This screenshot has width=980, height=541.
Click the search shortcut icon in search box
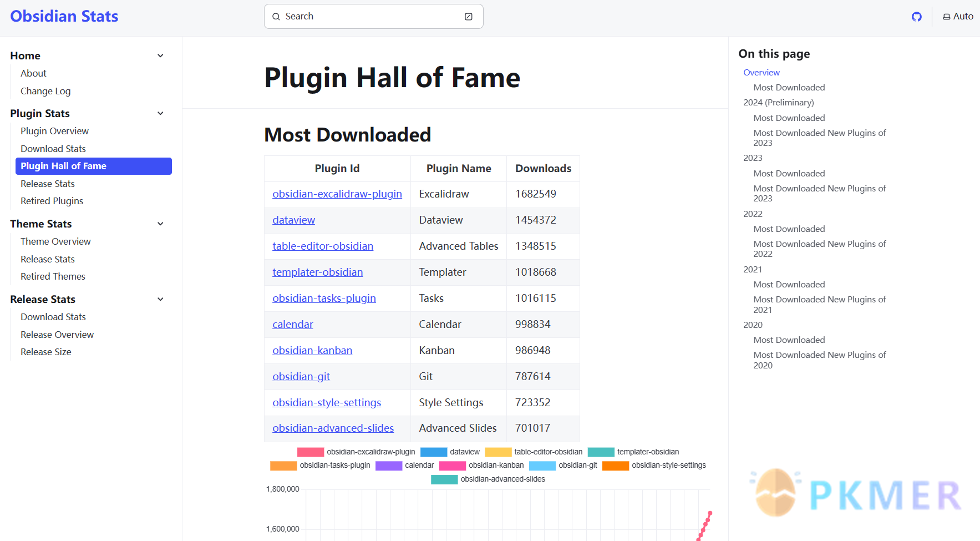coord(469,17)
